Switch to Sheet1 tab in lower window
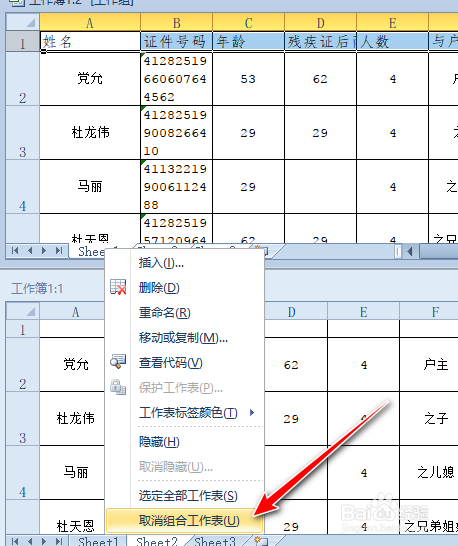458x546 pixels. (x=98, y=541)
